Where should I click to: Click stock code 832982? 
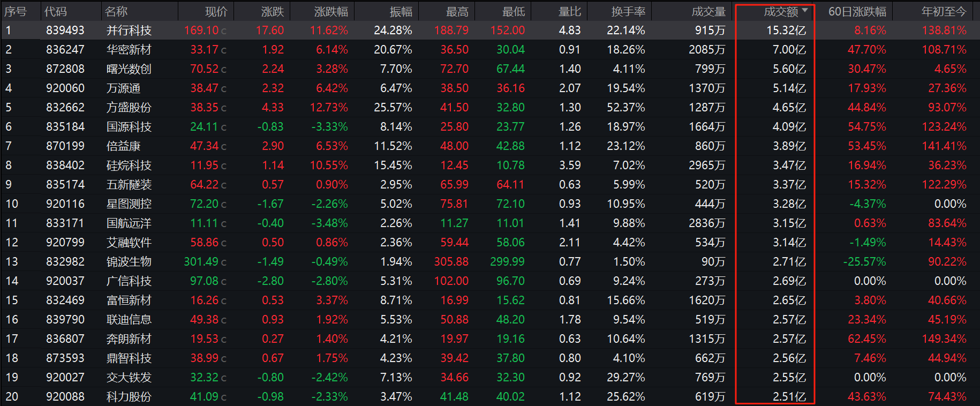click(65, 262)
